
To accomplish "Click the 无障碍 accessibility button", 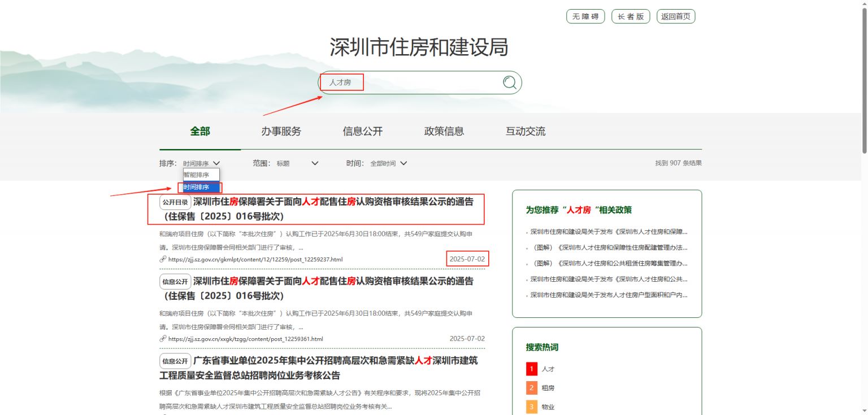I will 585,16.
